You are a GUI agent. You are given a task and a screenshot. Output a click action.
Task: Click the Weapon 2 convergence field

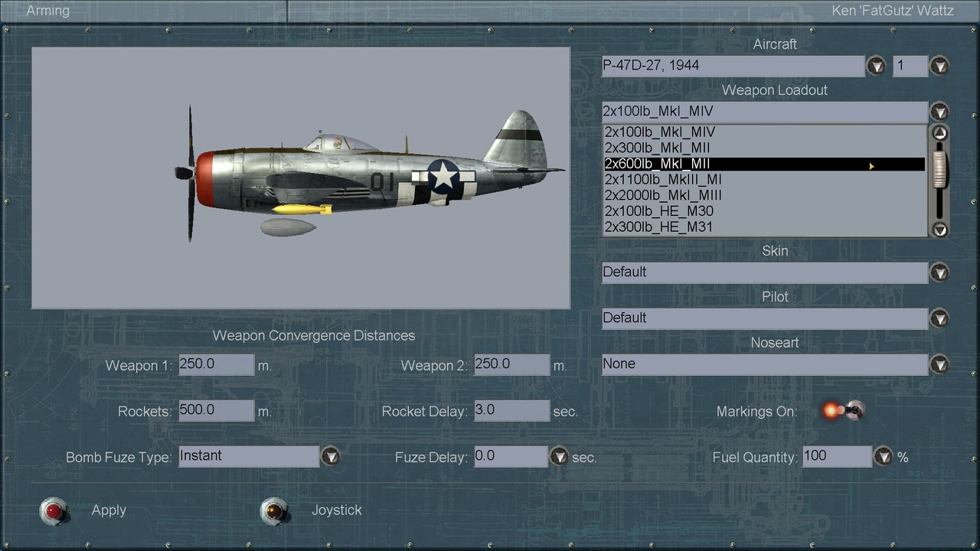click(x=511, y=364)
